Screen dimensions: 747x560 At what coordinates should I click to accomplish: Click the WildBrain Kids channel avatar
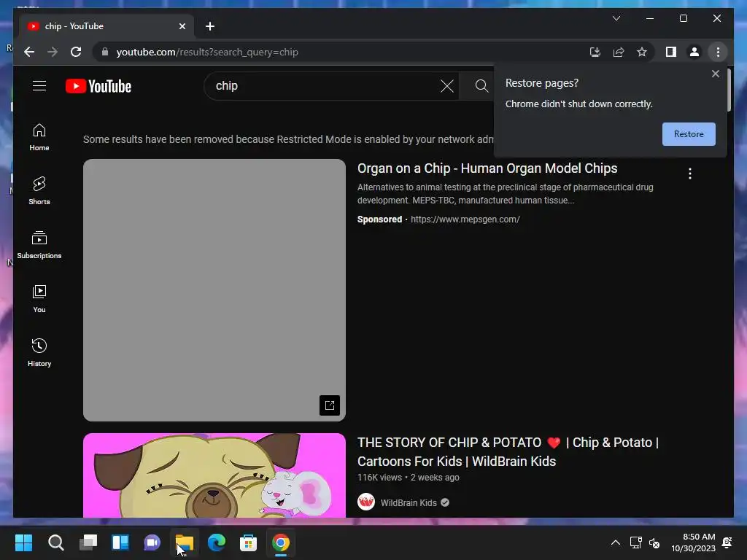click(366, 502)
